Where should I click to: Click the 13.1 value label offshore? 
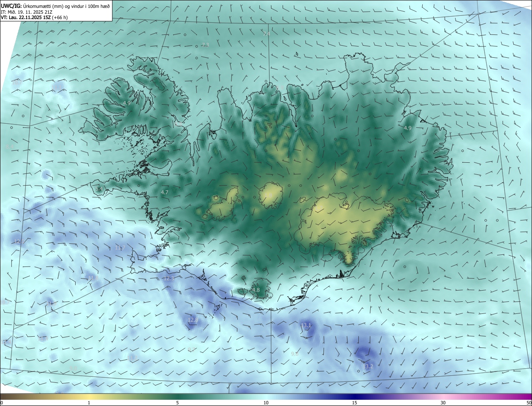point(306,325)
